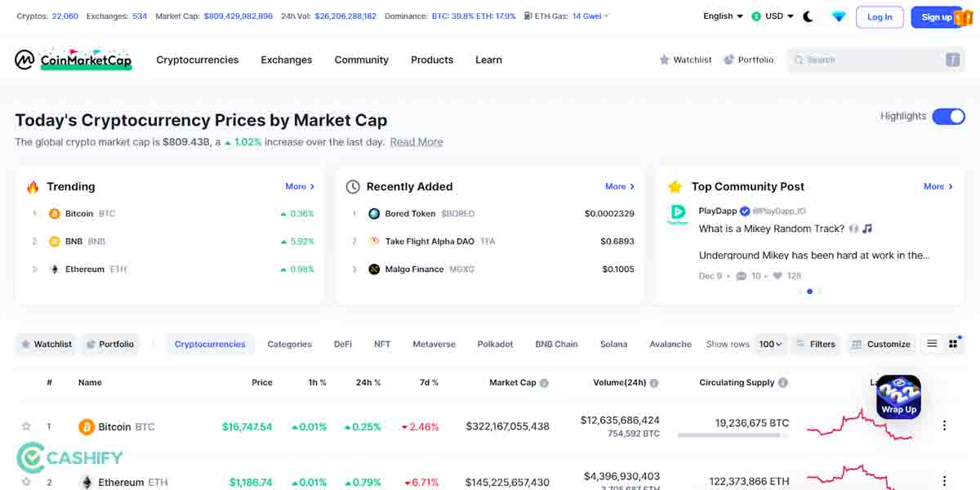Click a dot on the Top Community Post carousel

[x=810, y=292]
